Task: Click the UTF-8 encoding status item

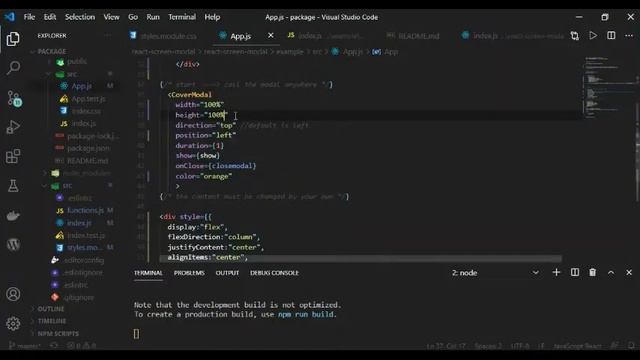Action: [x=520, y=346]
